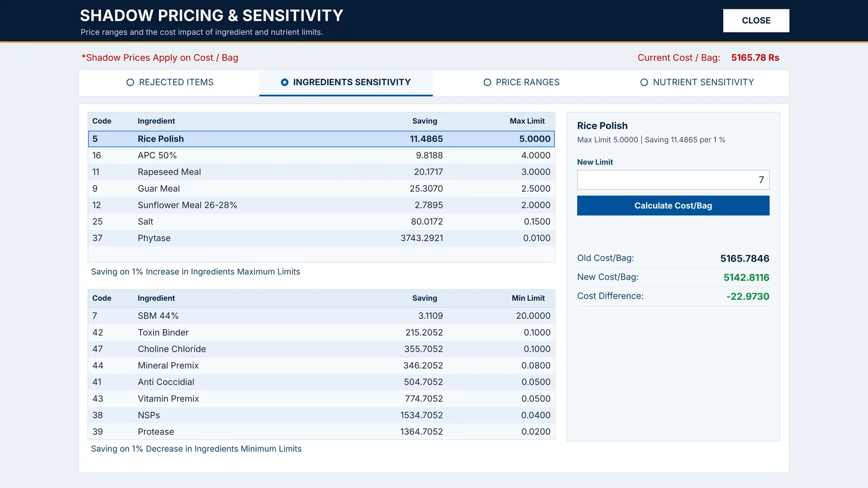The width and height of the screenshot is (868, 488).
Task: Select the Mineral Premix row
Action: pos(321,365)
